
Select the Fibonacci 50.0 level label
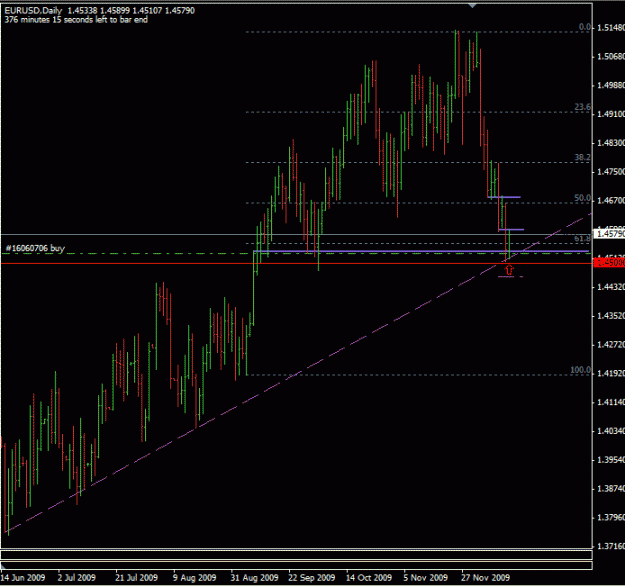click(x=582, y=198)
